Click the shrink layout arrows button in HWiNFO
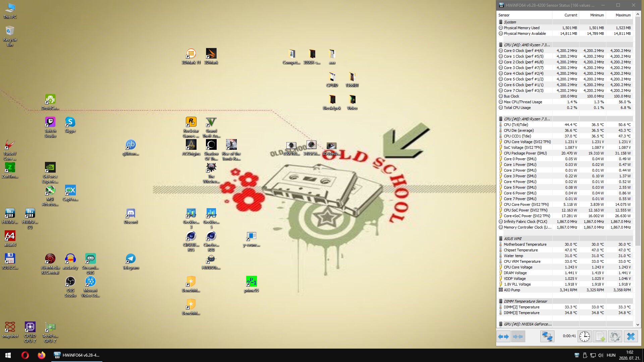This screenshot has width=644, height=362. pos(518,336)
